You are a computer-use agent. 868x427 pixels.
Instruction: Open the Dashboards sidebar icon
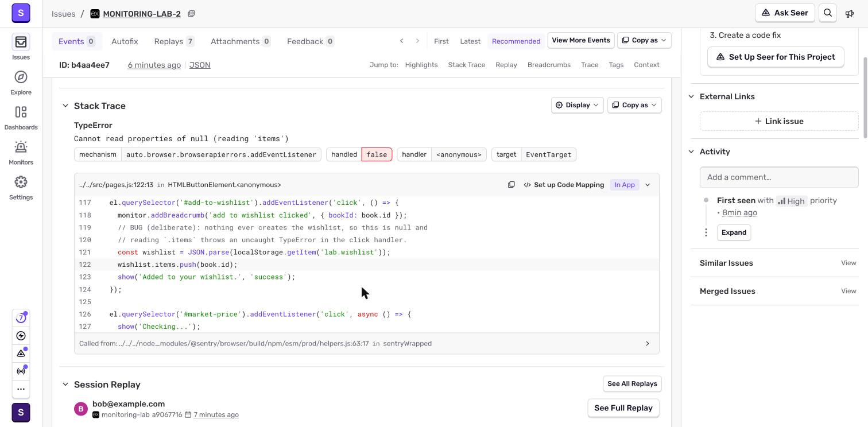click(21, 112)
